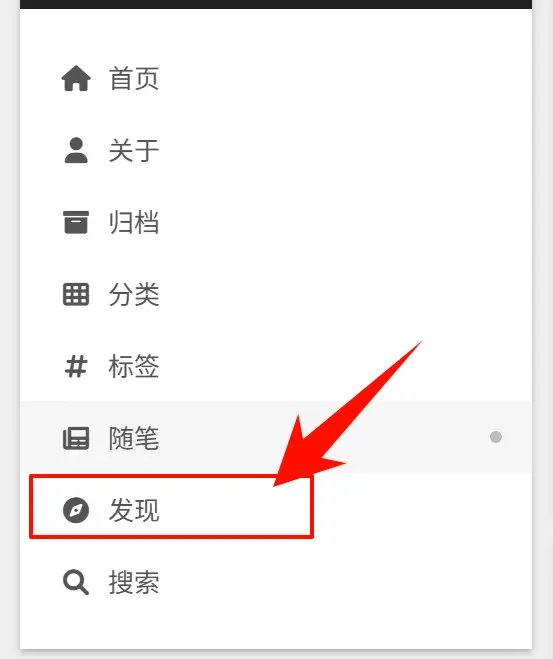The image size is (553, 659).
Task: Navigate to the 标签 menu label
Action: point(134,366)
